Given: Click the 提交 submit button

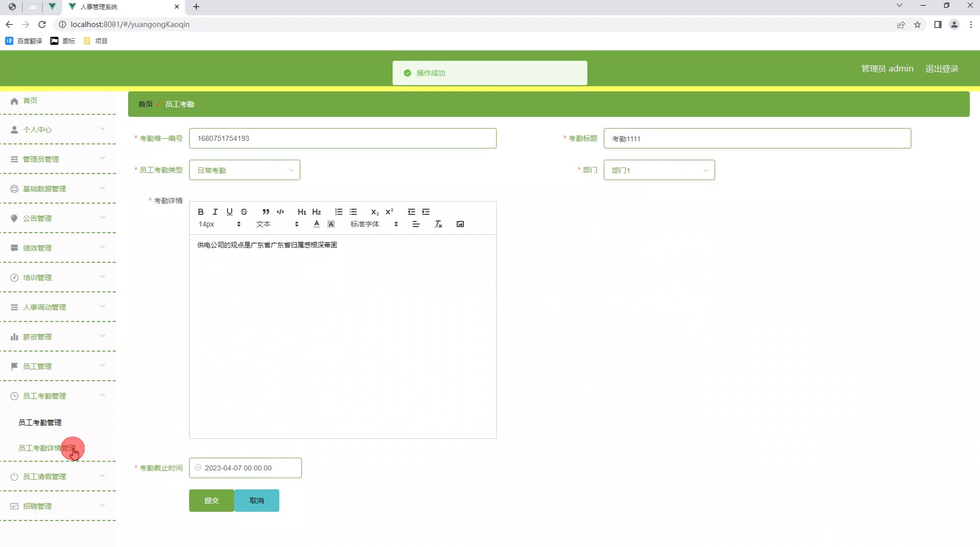Looking at the screenshot, I should point(211,501).
